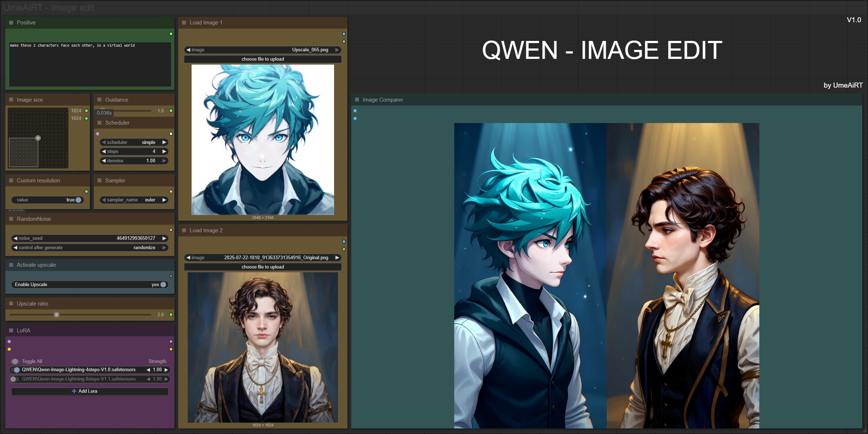Collapse the Positive node via its header dot

(x=11, y=23)
